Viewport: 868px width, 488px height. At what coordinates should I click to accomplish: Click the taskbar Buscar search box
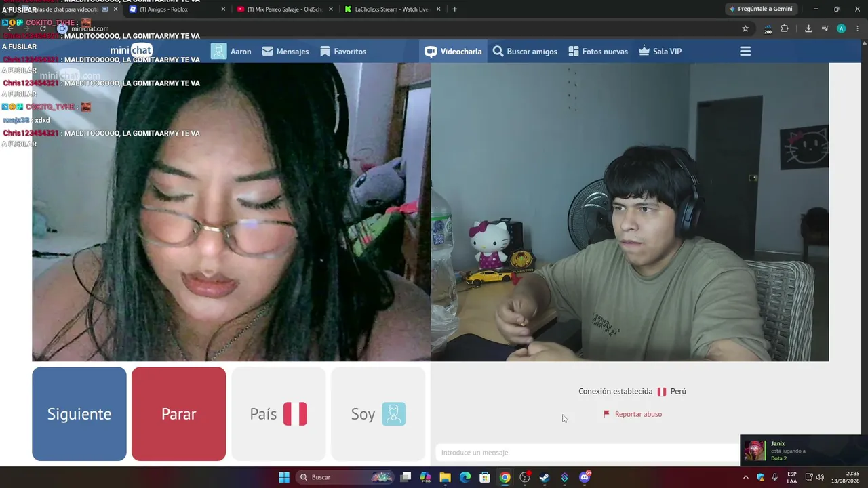coord(346,477)
